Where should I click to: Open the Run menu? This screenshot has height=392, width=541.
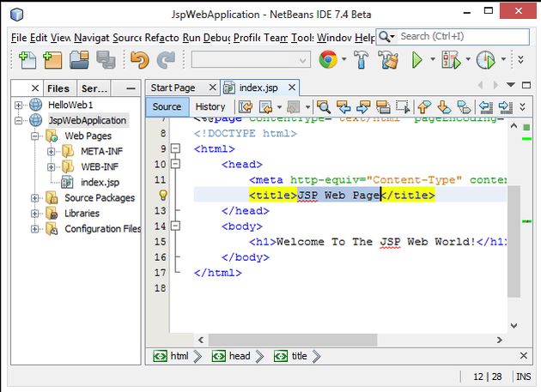[x=191, y=38]
